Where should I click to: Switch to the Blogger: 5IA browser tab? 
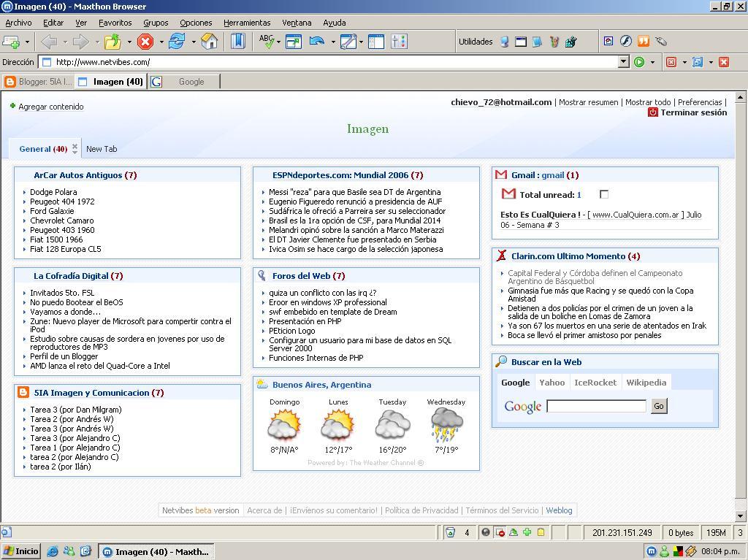39,82
